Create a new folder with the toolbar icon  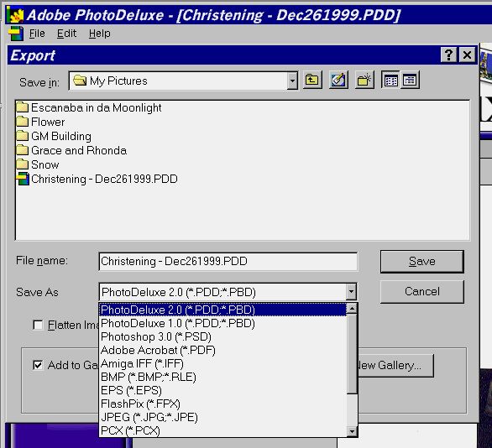[364, 81]
